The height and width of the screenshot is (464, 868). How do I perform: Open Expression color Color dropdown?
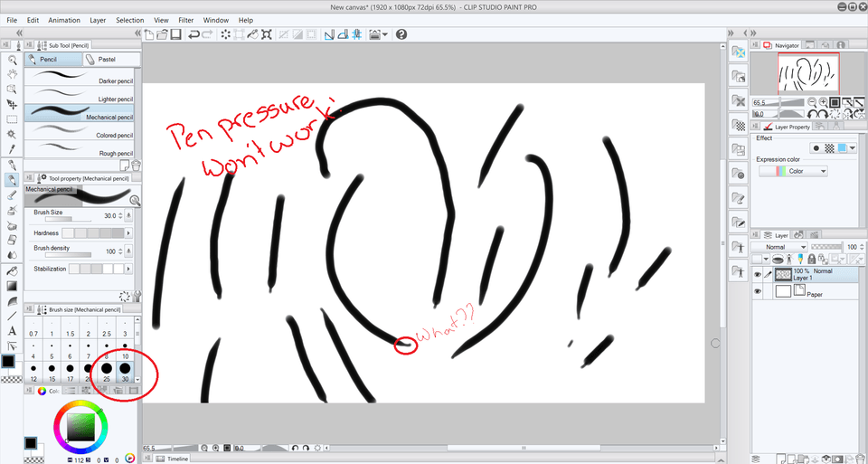[793, 171]
